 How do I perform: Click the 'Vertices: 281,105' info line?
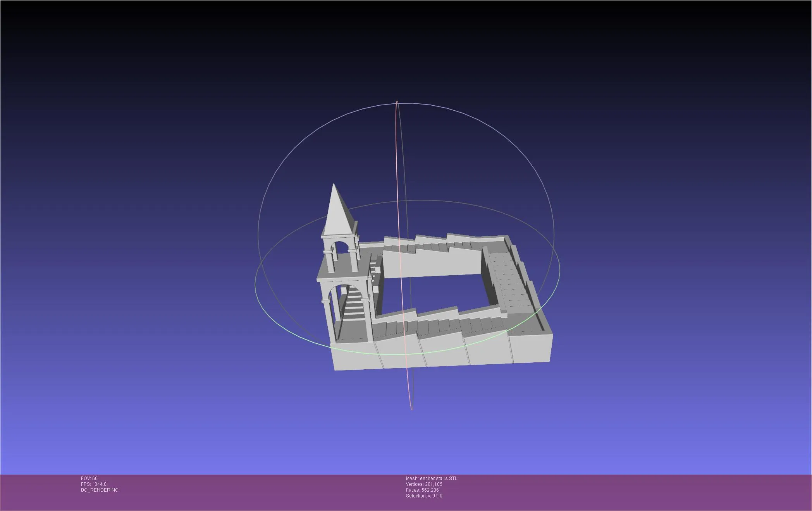[424, 484]
